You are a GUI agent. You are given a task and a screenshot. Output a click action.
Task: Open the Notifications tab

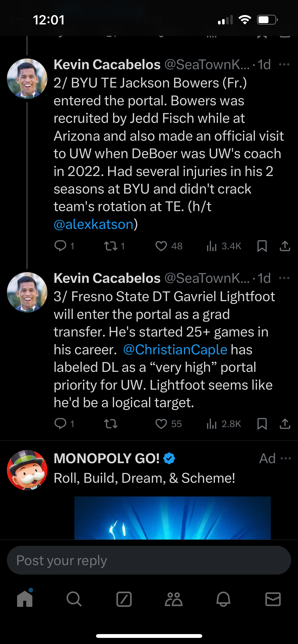pos(223,599)
